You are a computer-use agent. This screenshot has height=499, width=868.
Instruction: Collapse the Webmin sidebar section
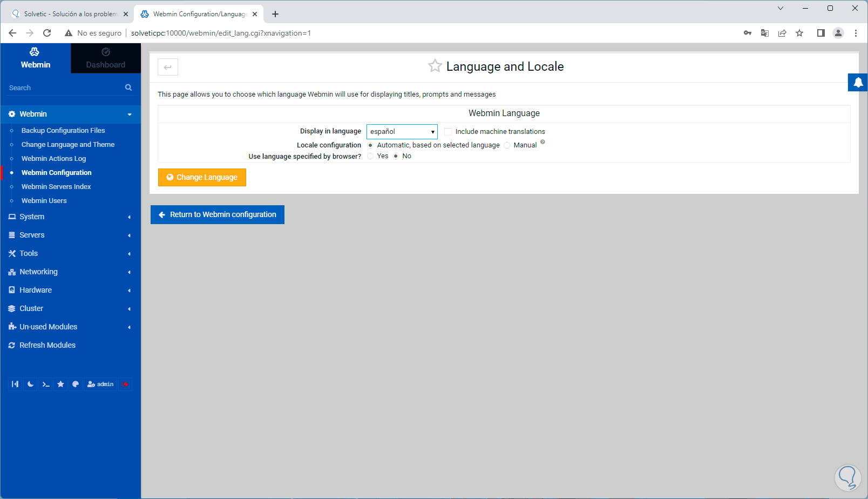[x=70, y=114]
